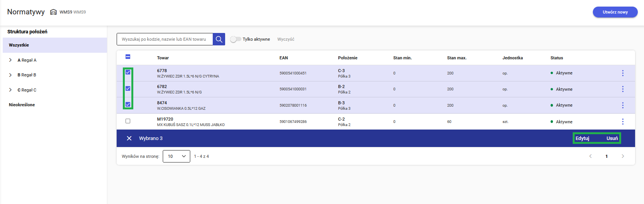Viewport: 644px width, 204px height.
Task: Click location B-3 Półka 3
Action: (344, 105)
